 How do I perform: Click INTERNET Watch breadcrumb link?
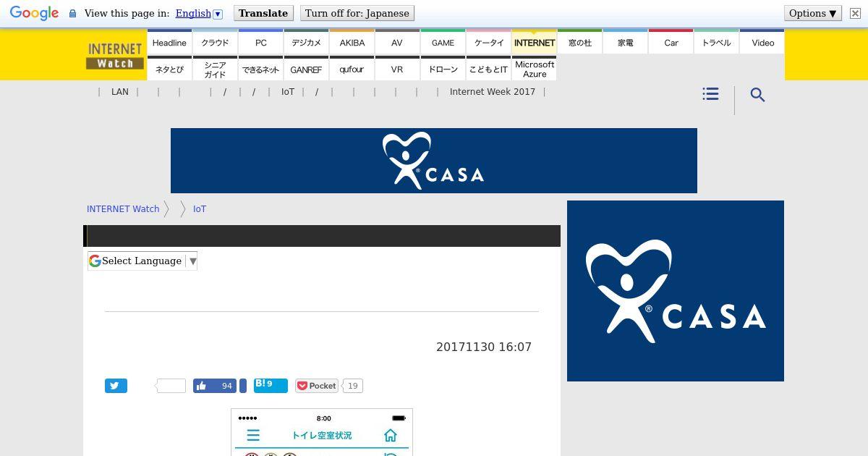pyautogui.click(x=123, y=208)
